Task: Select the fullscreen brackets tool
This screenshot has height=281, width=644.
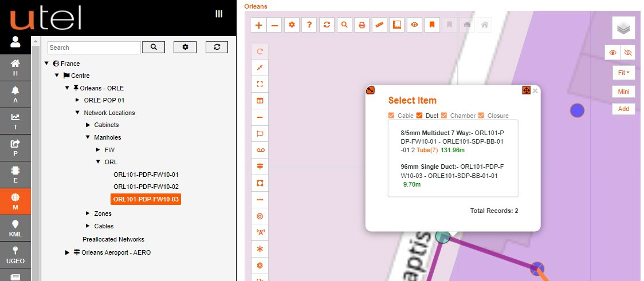Action: pyautogui.click(x=260, y=85)
